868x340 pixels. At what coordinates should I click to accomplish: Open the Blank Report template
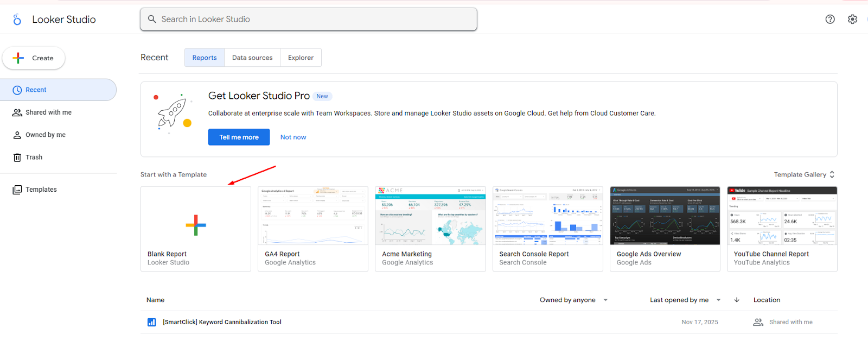(x=196, y=229)
